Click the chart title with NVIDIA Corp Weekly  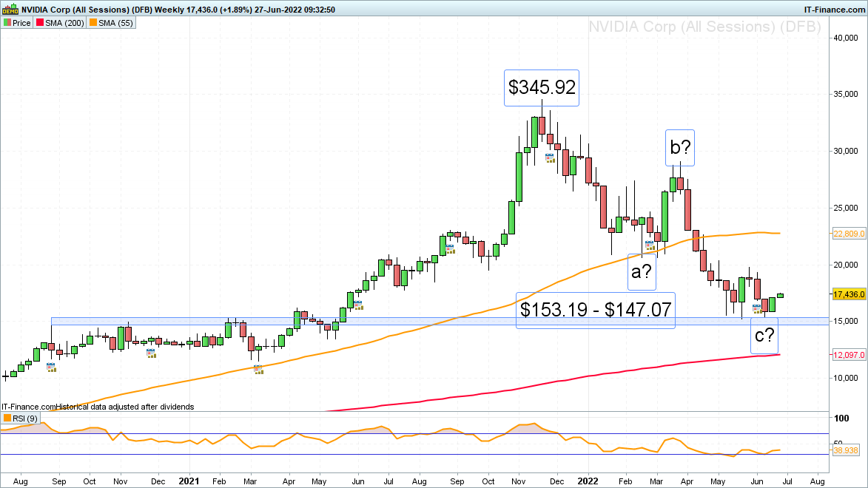(178, 10)
